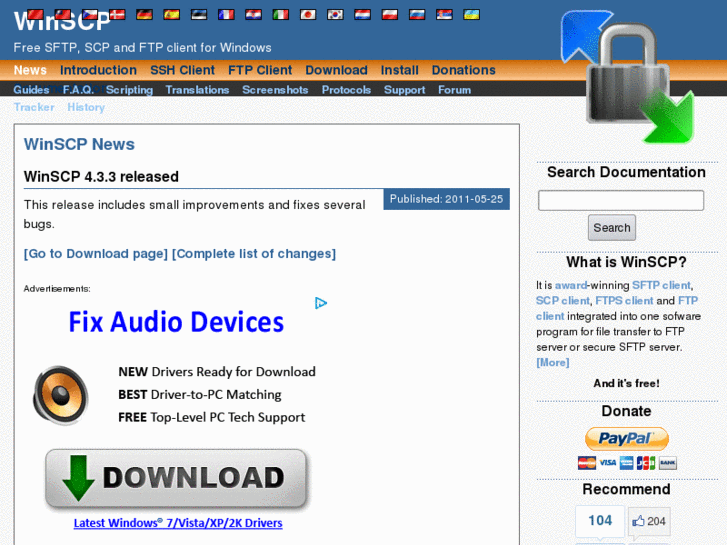Select the Taiwan flag translation
Screen dimensions: 727x545
pos(63,15)
